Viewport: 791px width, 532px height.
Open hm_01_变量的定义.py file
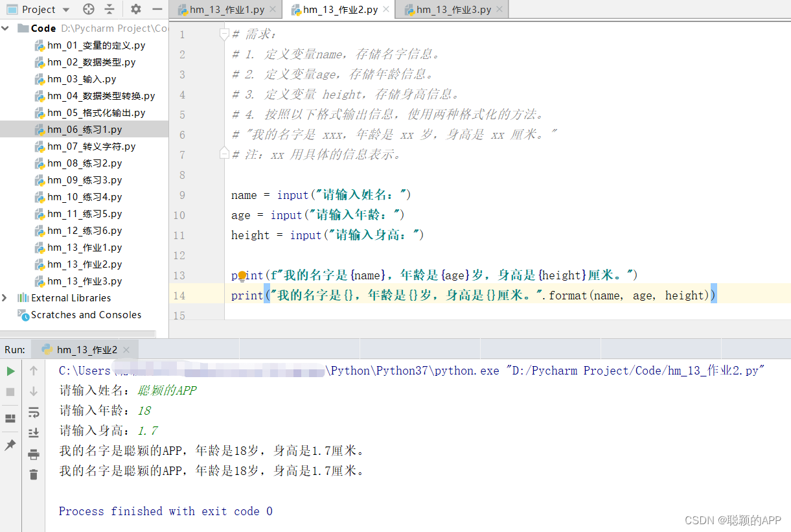[96, 45]
